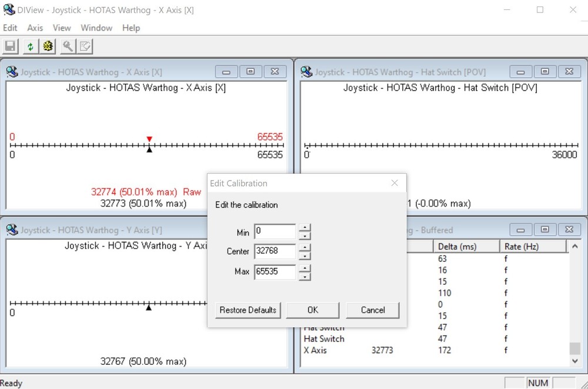Open the Help menu
The height and width of the screenshot is (389, 588).
pos(131,28)
